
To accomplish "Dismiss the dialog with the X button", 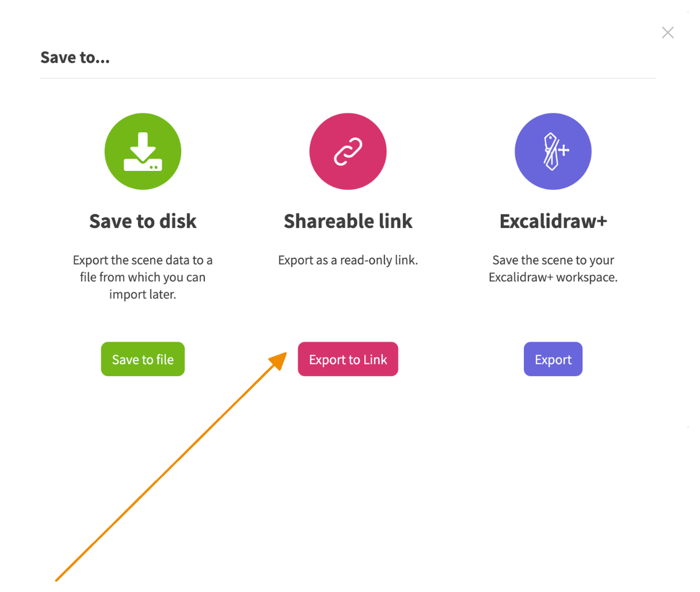I will tap(668, 32).
